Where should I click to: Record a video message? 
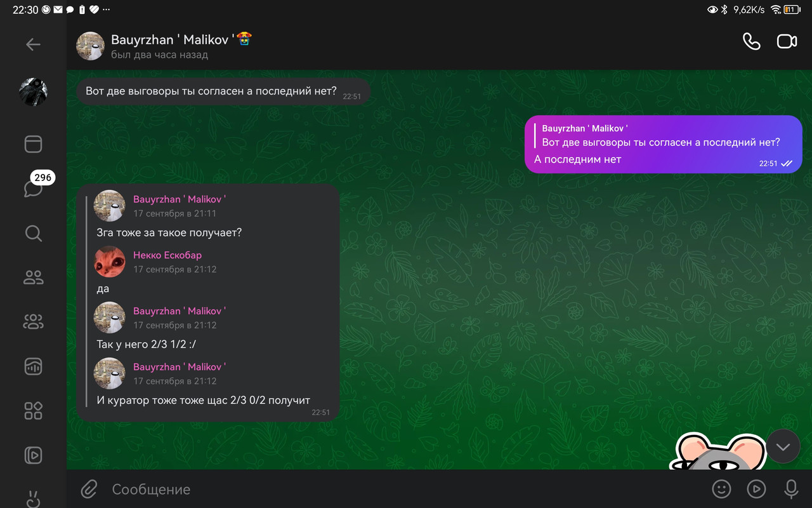(x=756, y=488)
